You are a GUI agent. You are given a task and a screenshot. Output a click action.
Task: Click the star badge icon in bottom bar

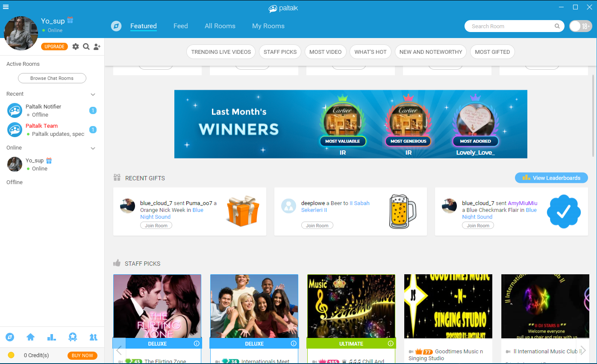(x=73, y=337)
